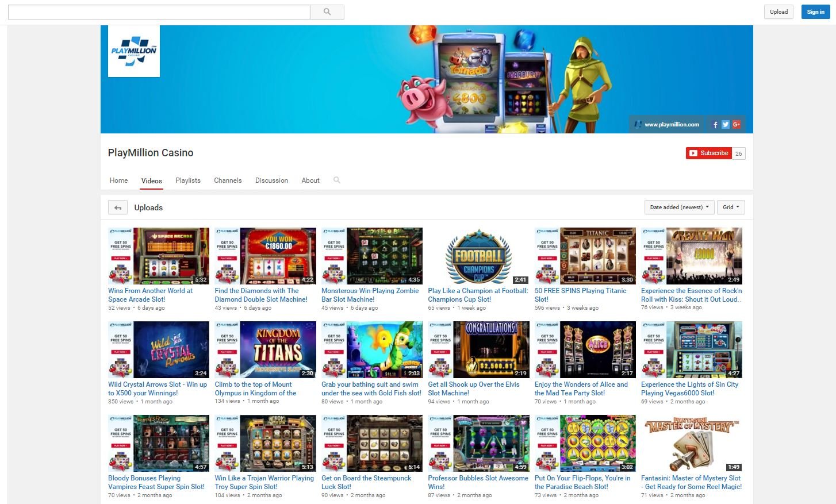The width and height of the screenshot is (836, 504).
Task: Click the channel search magnifier icon
Action: point(337,180)
